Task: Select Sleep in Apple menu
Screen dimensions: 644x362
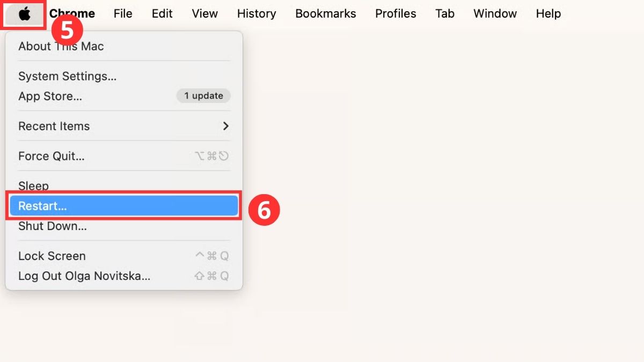Action: pos(33,186)
